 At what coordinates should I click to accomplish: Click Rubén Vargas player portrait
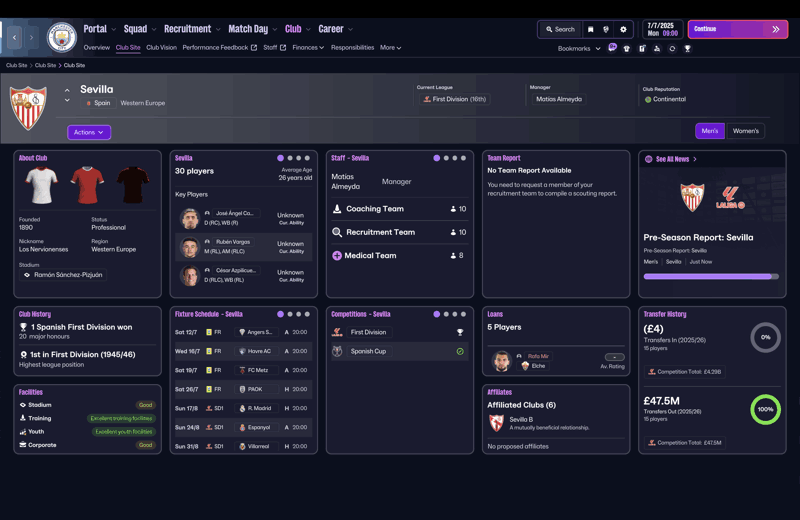click(190, 247)
